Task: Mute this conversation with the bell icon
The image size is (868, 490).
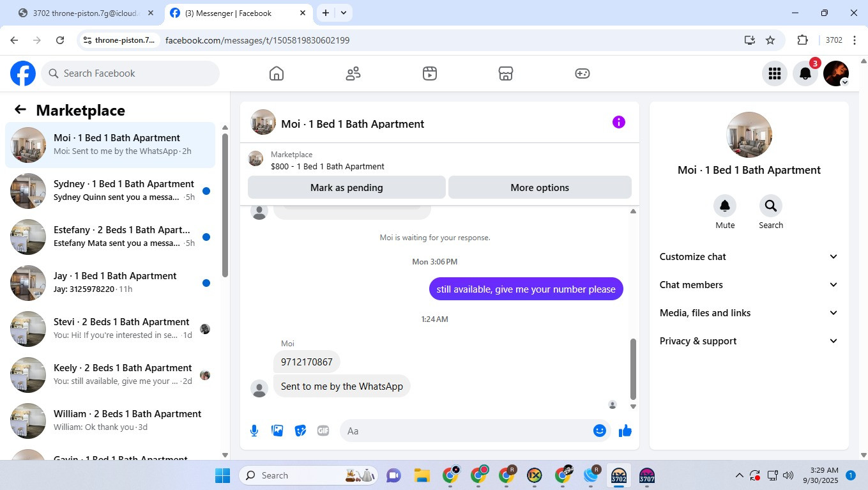Action: click(725, 206)
